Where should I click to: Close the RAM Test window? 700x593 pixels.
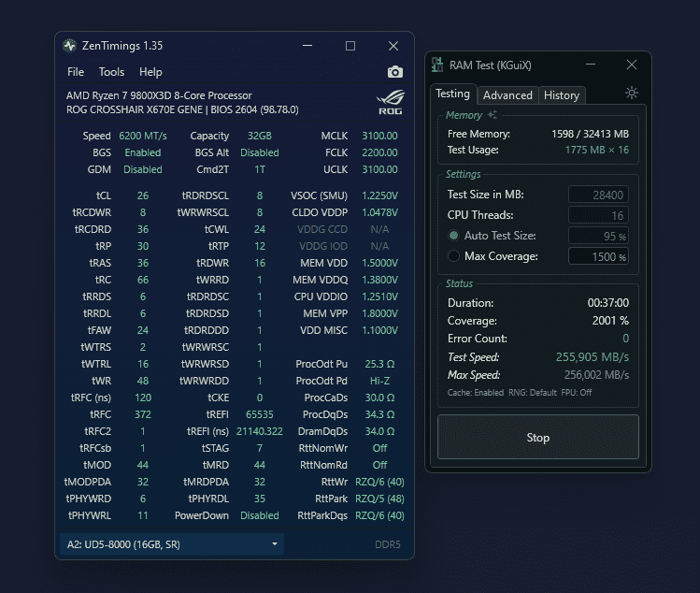tap(632, 65)
